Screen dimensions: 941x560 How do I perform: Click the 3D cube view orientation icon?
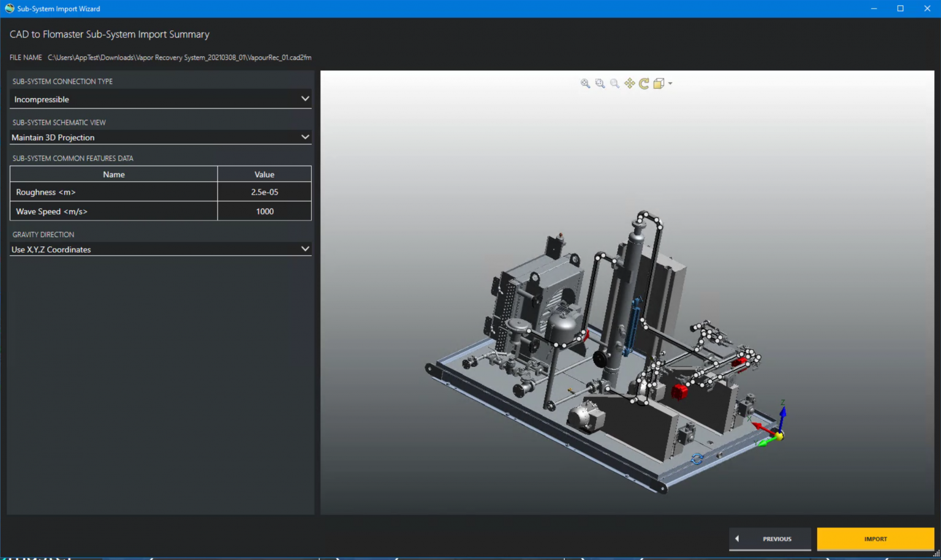659,83
